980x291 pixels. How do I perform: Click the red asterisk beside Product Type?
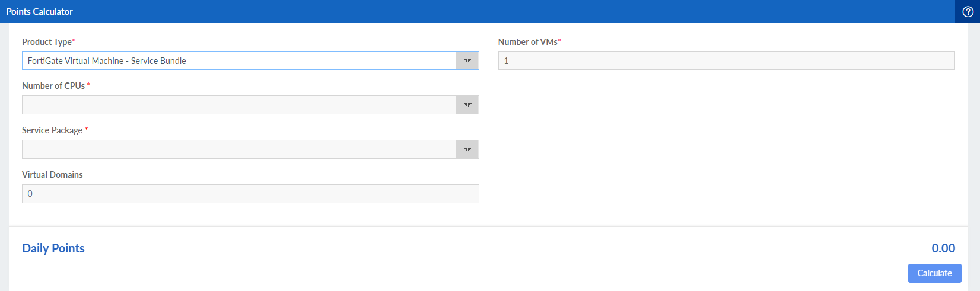pos(74,41)
